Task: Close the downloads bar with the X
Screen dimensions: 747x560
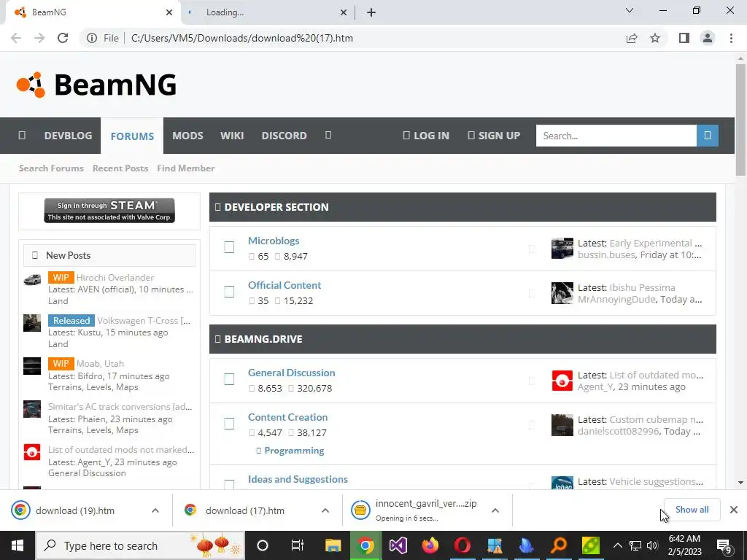Action: tap(734, 510)
